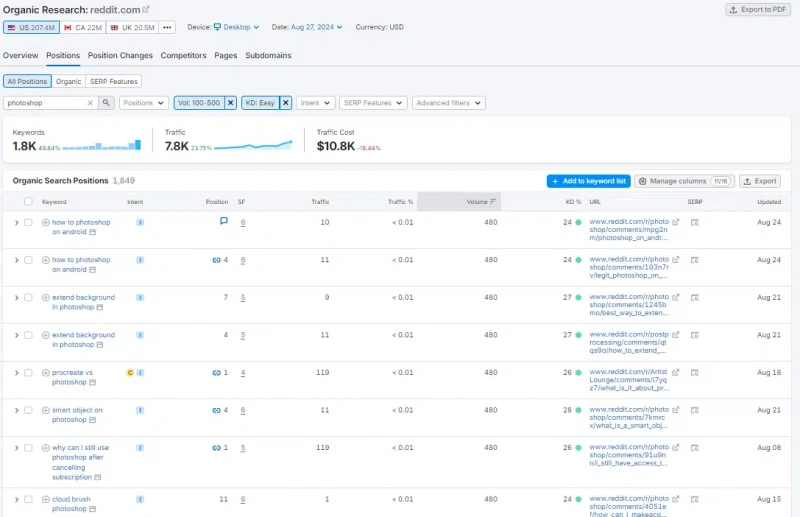
Task: Tick the select-all checkbox in table header
Action: pyautogui.click(x=28, y=201)
